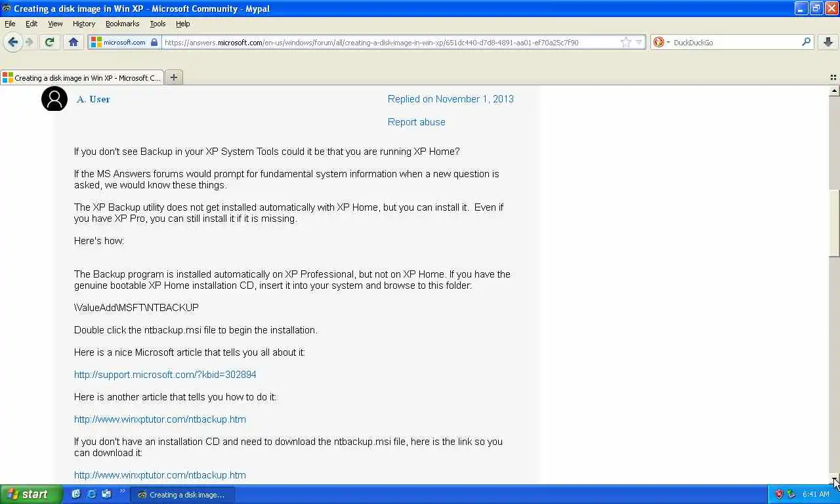This screenshot has height=504, width=840.
Task: Click the red shield tray icon
Action: pos(779,494)
